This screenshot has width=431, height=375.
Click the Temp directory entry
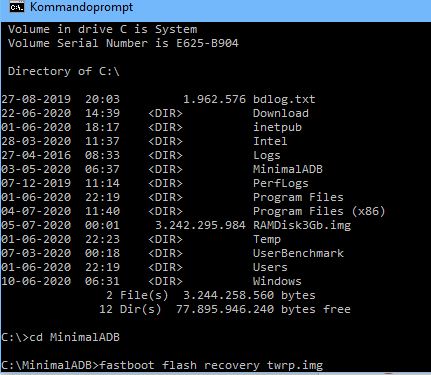pyautogui.click(x=267, y=239)
